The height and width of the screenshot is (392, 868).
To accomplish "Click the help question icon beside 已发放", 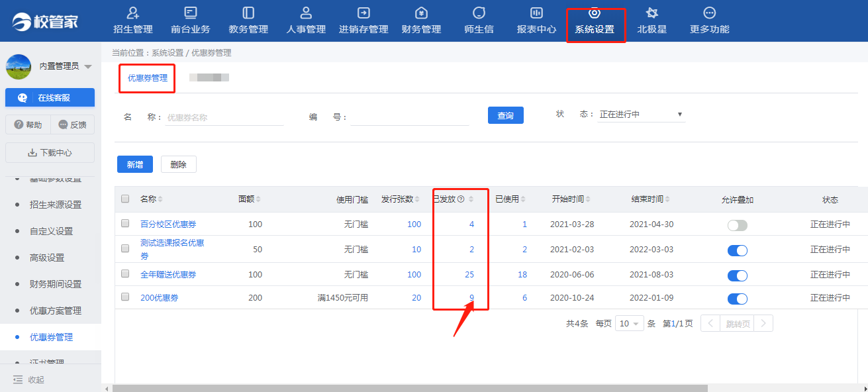I will pos(461,199).
